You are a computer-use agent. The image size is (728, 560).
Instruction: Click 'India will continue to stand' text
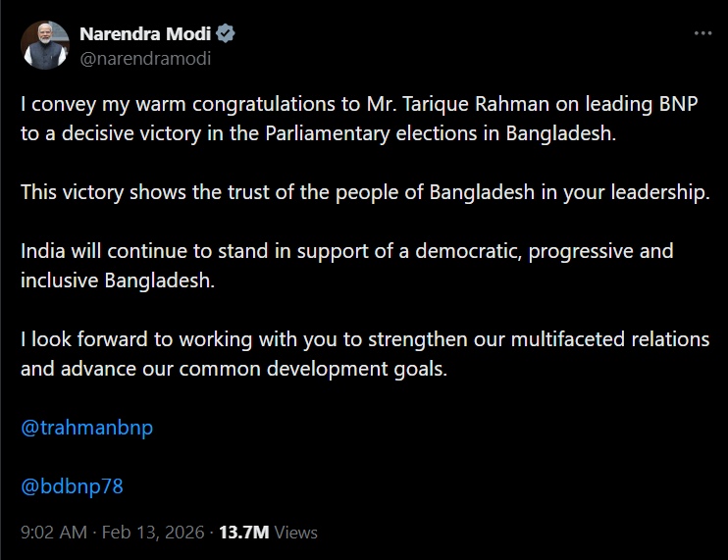[x=138, y=250]
